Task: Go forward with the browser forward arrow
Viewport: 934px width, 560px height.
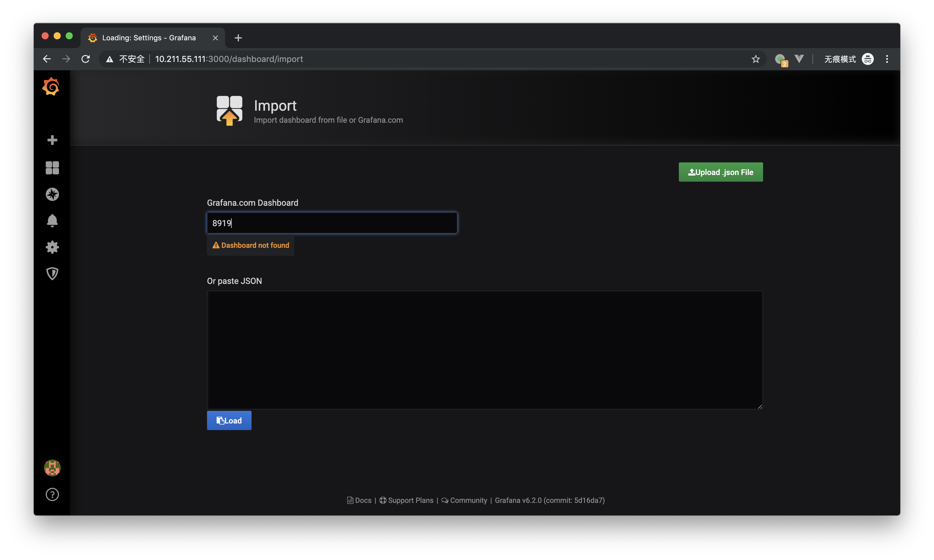Action: pyautogui.click(x=66, y=59)
